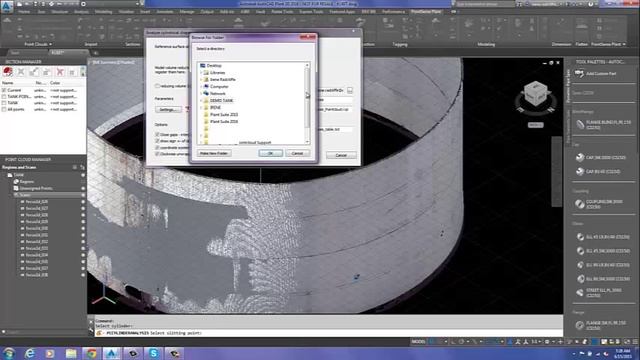Open Skype from the taskbar
640x360 pixels.
click(x=153, y=353)
